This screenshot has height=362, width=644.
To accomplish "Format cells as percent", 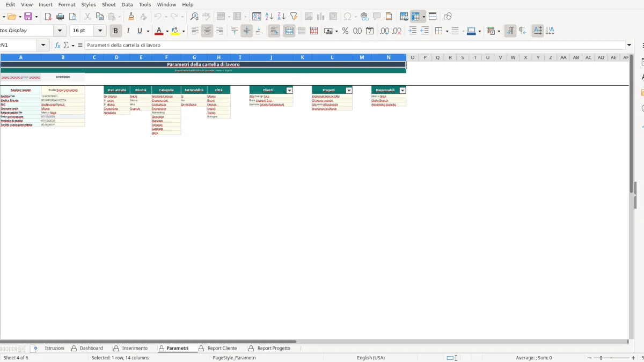I will click(345, 31).
